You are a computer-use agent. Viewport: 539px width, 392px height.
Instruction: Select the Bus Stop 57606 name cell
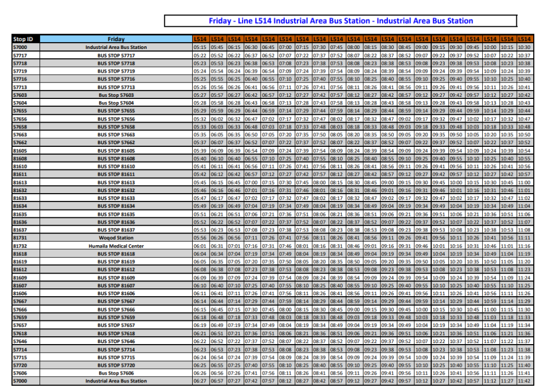116,373
